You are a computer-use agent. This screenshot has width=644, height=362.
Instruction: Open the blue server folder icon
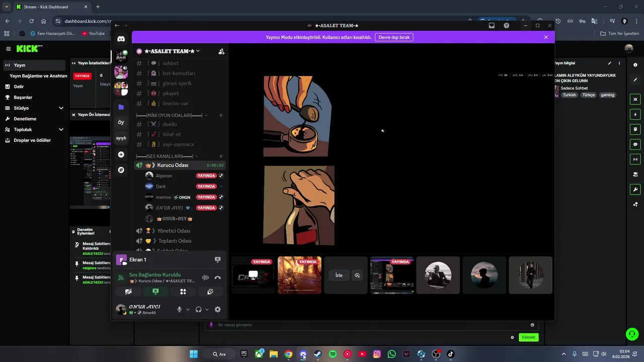click(x=121, y=107)
